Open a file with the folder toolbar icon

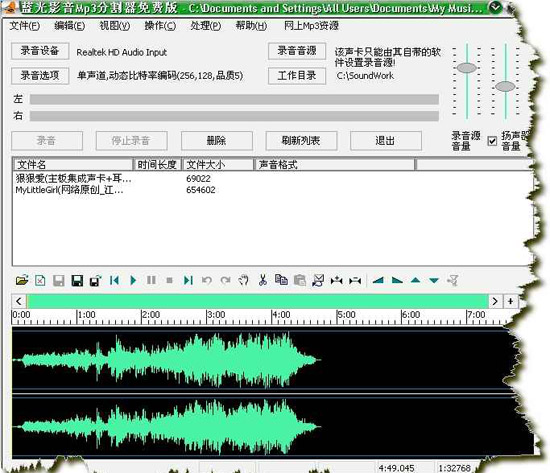coord(22,280)
